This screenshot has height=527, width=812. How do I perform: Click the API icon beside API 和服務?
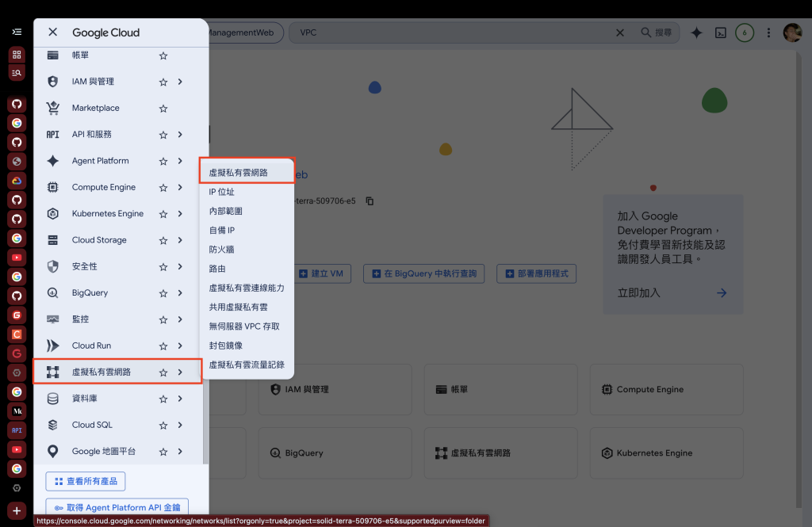click(x=53, y=134)
